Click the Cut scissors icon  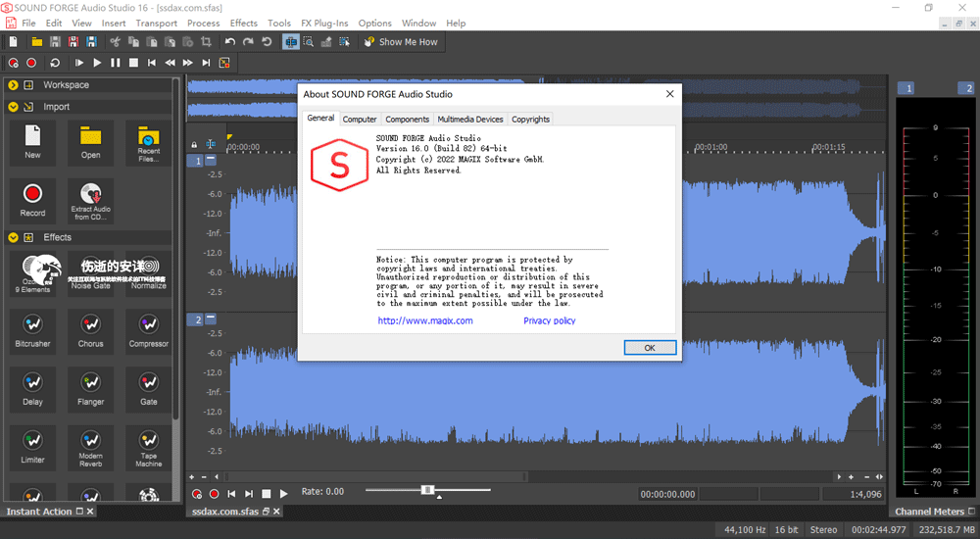tap(115, 42)
